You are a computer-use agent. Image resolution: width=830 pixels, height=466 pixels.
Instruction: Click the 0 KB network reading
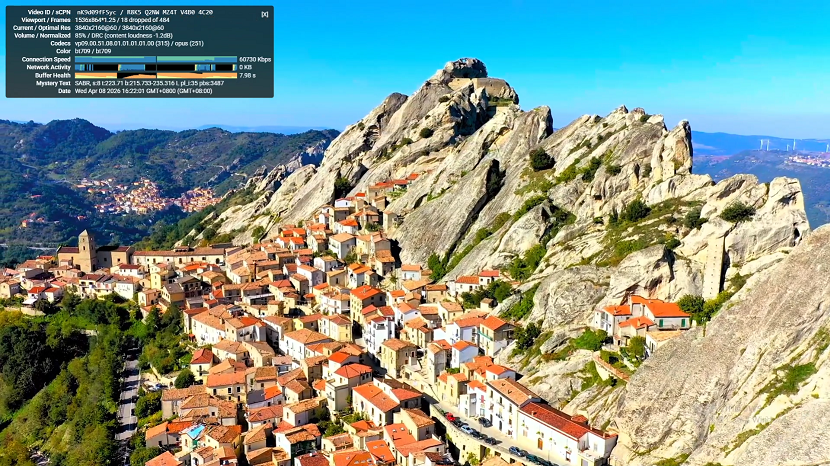[246, 68]
